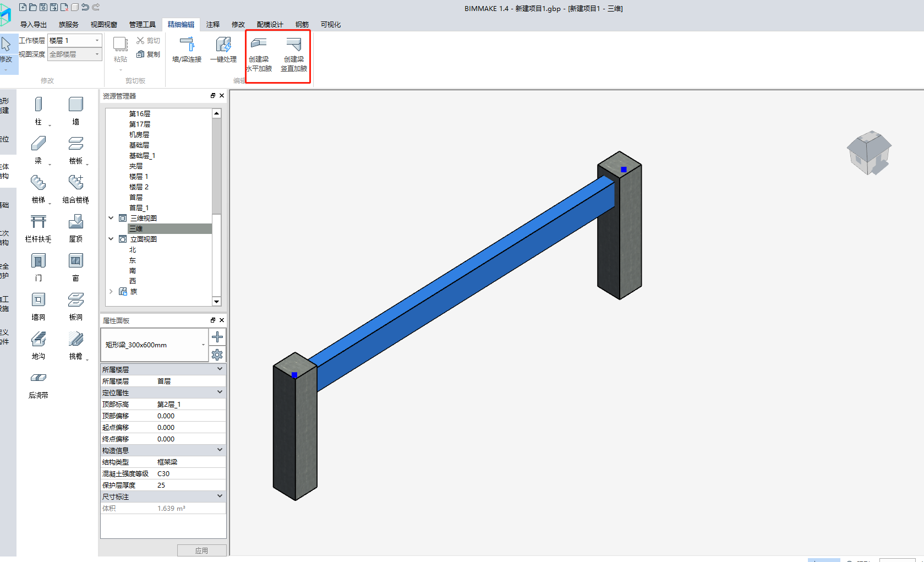Image resolution: width=924 pixels, height=562 pixels.
Task: Select the 墙/梁连接 tool
Action: (187, 50)
